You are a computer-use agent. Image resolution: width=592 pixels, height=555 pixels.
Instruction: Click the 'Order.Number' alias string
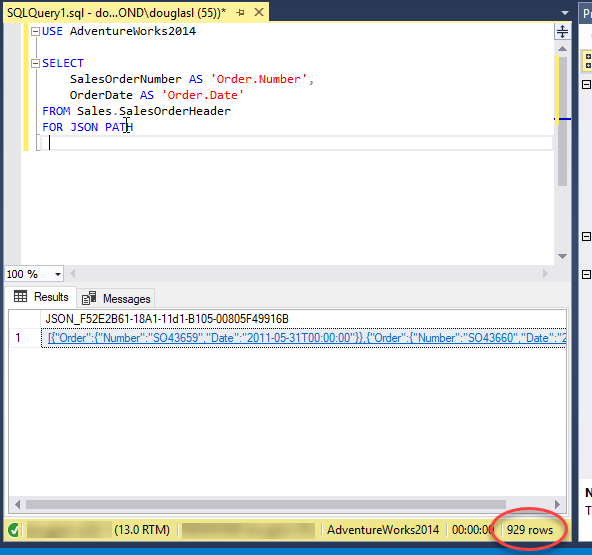point(259,79)
